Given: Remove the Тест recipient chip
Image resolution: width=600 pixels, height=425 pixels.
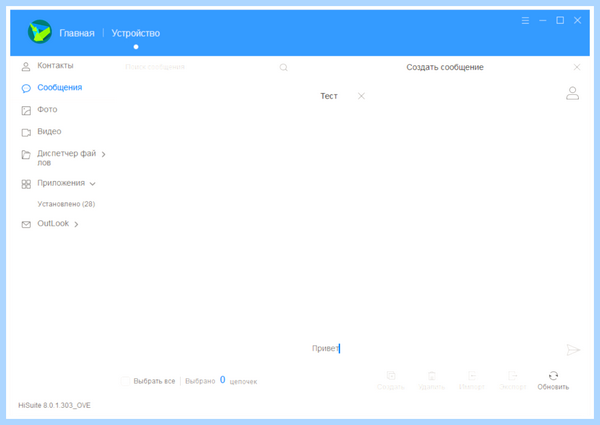Looking at the screenshot, I should point(361,96).
